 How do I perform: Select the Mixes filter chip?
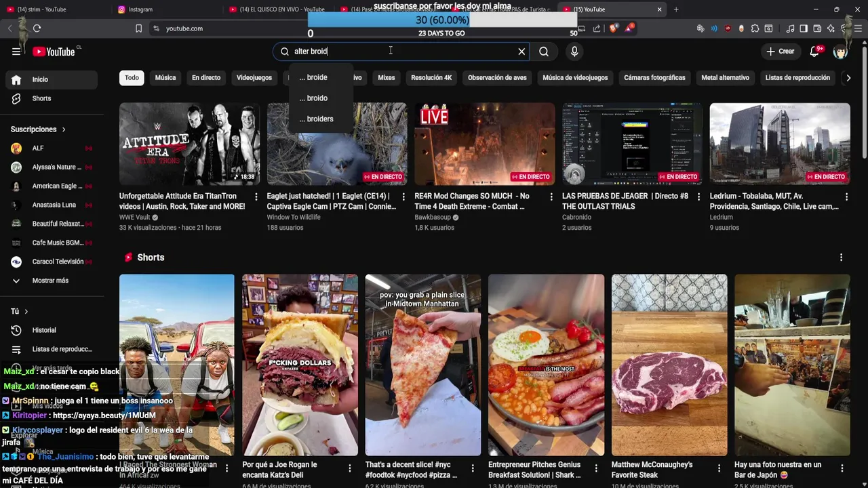[x=387, y=78]
